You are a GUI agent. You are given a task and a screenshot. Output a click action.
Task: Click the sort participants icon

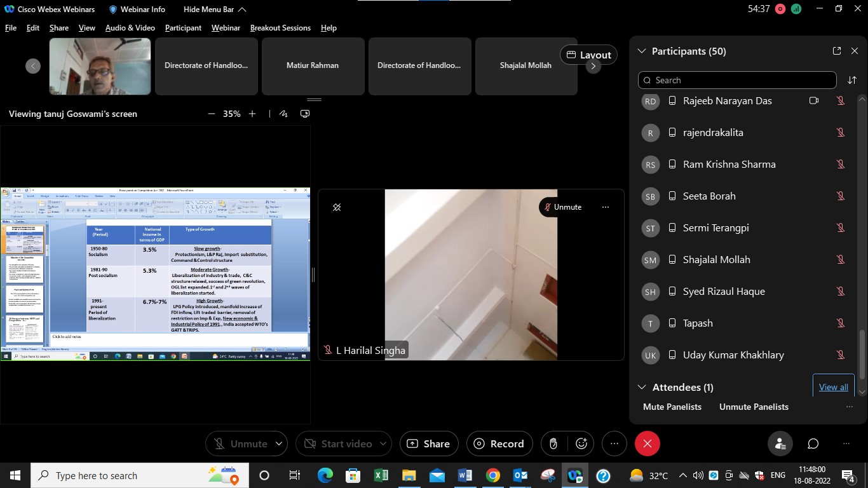pos(852,80)
